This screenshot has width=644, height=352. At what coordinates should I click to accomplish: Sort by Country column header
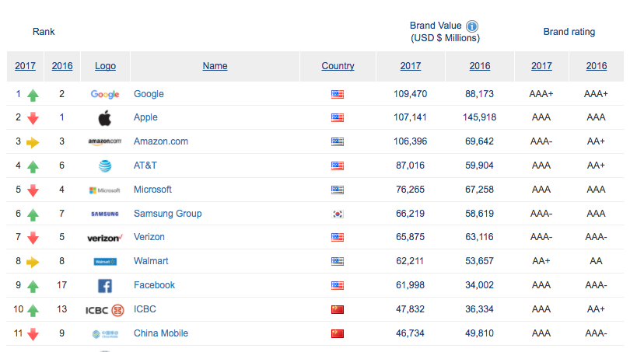[338, 66]
